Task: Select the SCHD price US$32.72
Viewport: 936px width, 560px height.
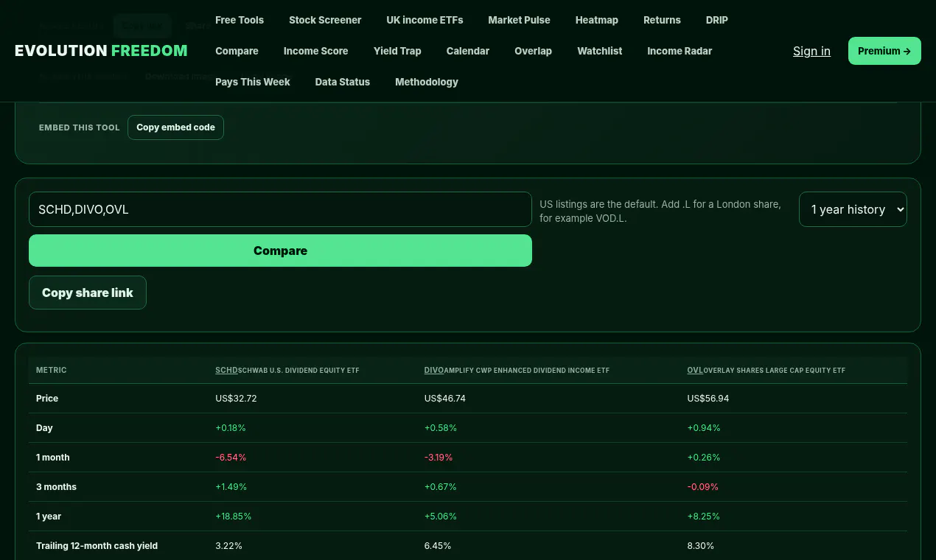Action: coord(236,399)
